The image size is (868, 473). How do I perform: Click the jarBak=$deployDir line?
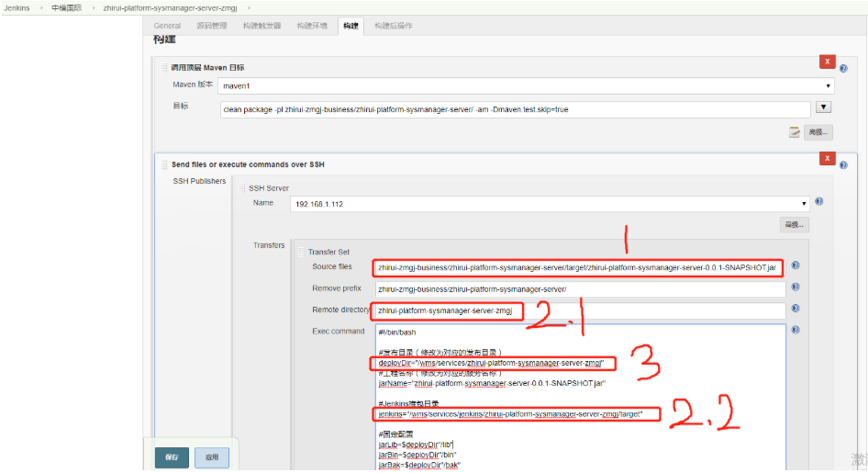pyautogui.click(x=419, y=466)
